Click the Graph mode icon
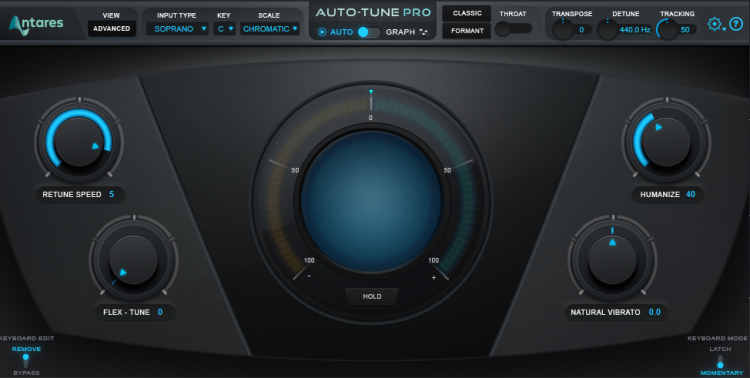The image size is (750, 378). (x=423, y=32)
